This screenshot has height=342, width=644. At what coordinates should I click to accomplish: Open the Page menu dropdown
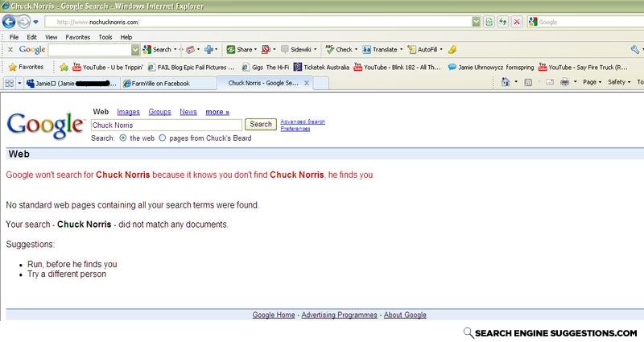pos(592,82)
